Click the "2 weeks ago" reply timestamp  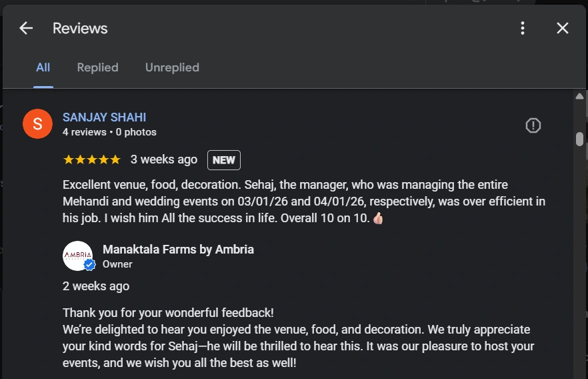pyautogui.click(x=96, y=286)
